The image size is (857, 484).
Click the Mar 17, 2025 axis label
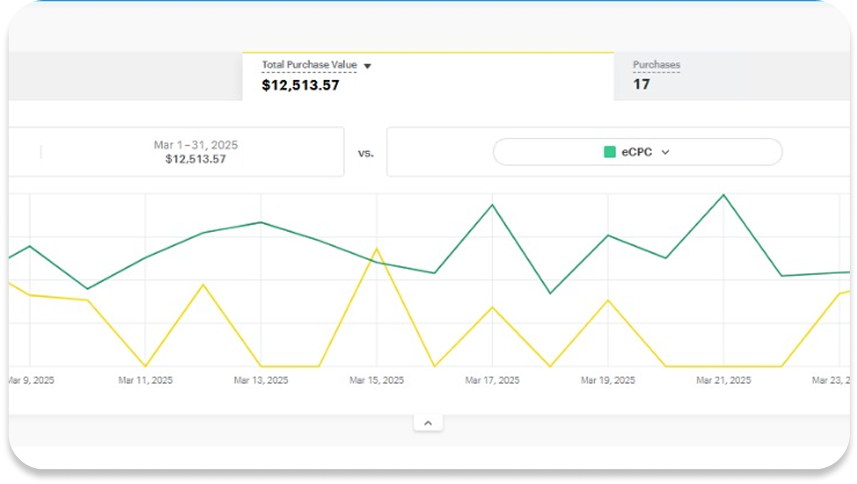coord(492,381)
